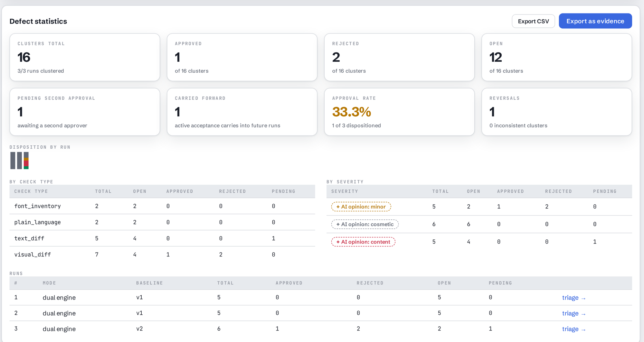Click the text_diff check type row
The height and width of the screenshot is (342, 644).
[162, 238]
